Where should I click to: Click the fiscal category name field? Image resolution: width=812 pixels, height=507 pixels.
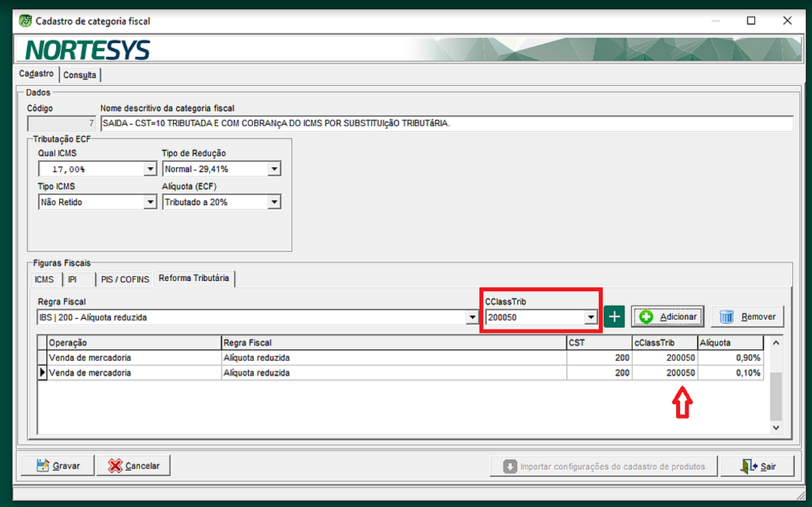446,123
